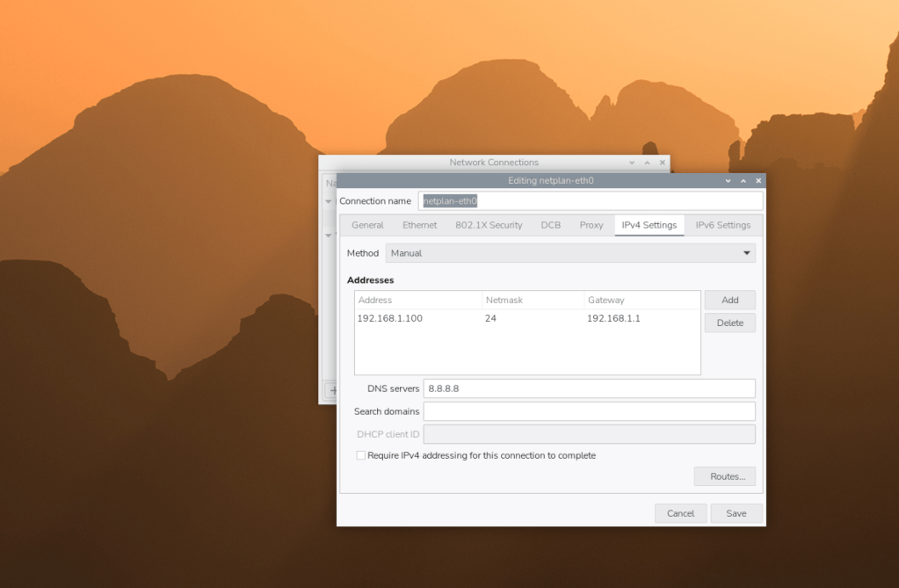Switch to the General tab
The width and height of the screenshot is (899, 588).
pyautogui.click(x=367, y=225)
